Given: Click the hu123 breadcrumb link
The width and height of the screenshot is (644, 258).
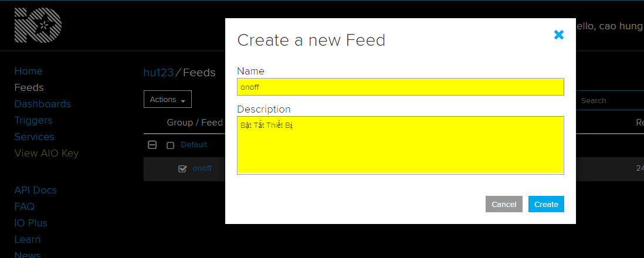Looking at the screenshot, I should 158,73.
